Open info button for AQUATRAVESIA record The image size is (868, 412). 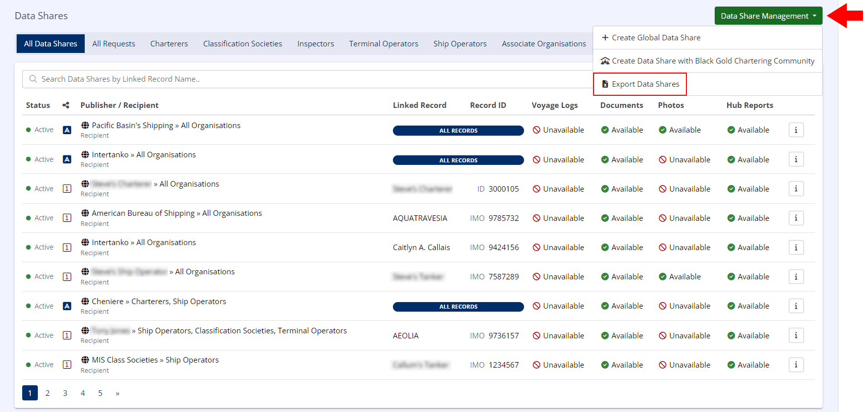pos(796,218)
